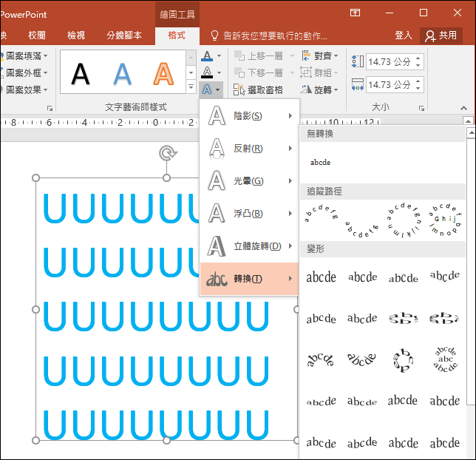Select the black WordArt style A
The width and height of the screenshot is (476, 460).
pos(81,73)
